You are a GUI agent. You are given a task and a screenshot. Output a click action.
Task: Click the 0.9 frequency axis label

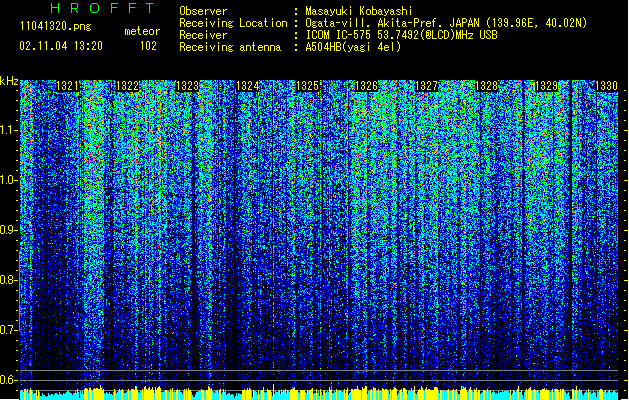8,230
